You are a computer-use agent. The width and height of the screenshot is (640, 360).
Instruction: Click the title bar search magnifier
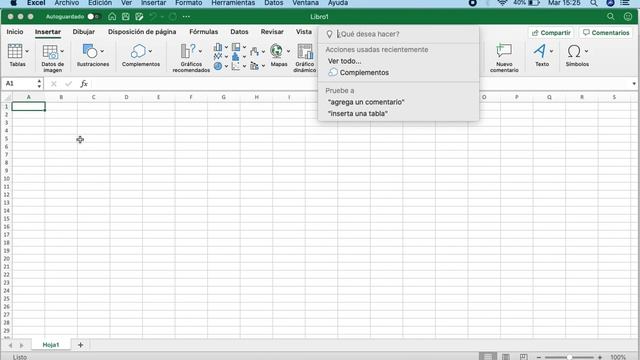(611, 17)
